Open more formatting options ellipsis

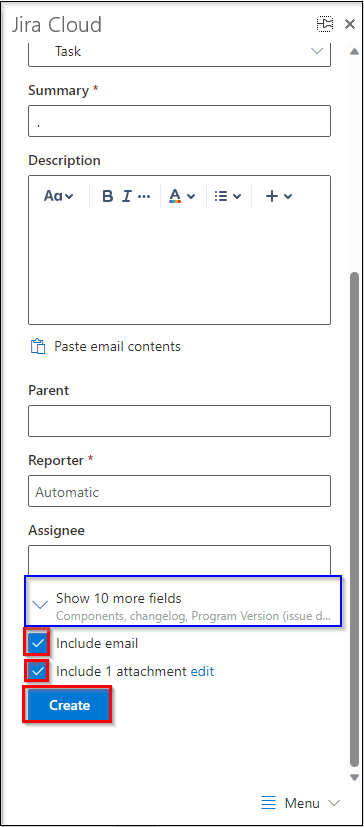(x=143, y=196)
